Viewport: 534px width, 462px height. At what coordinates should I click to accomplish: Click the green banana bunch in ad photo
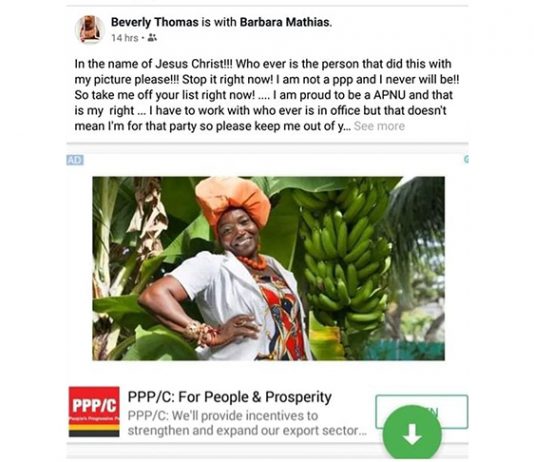[x=344, y=255]
